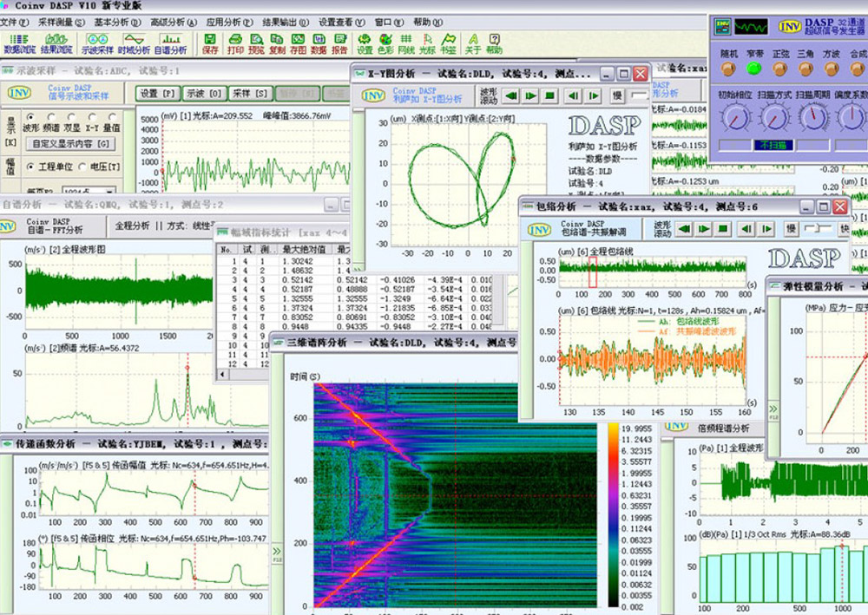The height and width of the screenshot is (615, 868).
Task: Turn on 三角 triangle signal lamp button
Action: [x=806, y=69]
